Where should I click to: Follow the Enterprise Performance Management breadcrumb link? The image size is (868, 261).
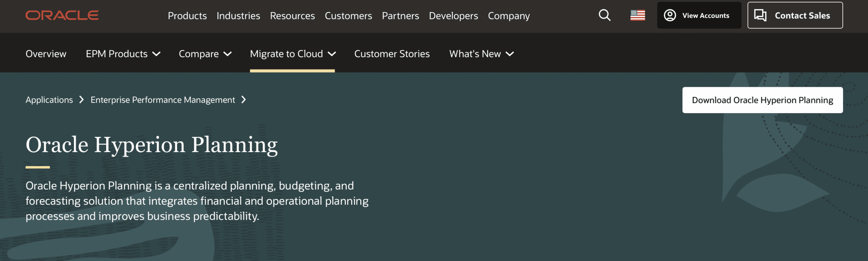coord(163,100)
